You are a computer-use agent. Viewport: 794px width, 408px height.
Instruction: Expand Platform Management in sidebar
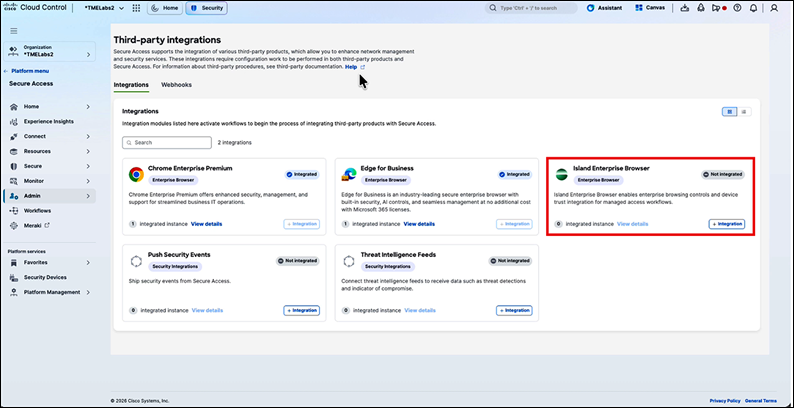coord(50,292)
